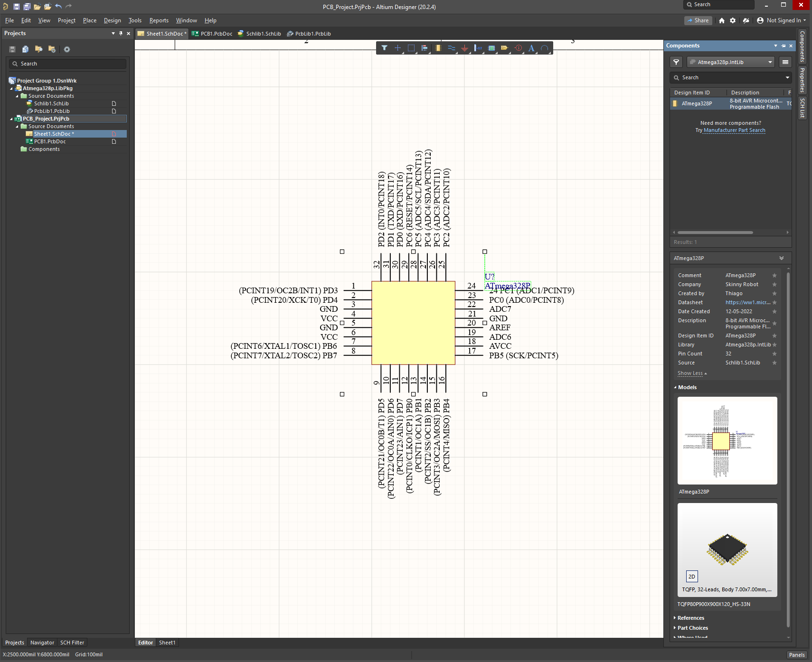
Task: Collapse the Atmega328p.LibPkg tree node
Action: point(11,88)
